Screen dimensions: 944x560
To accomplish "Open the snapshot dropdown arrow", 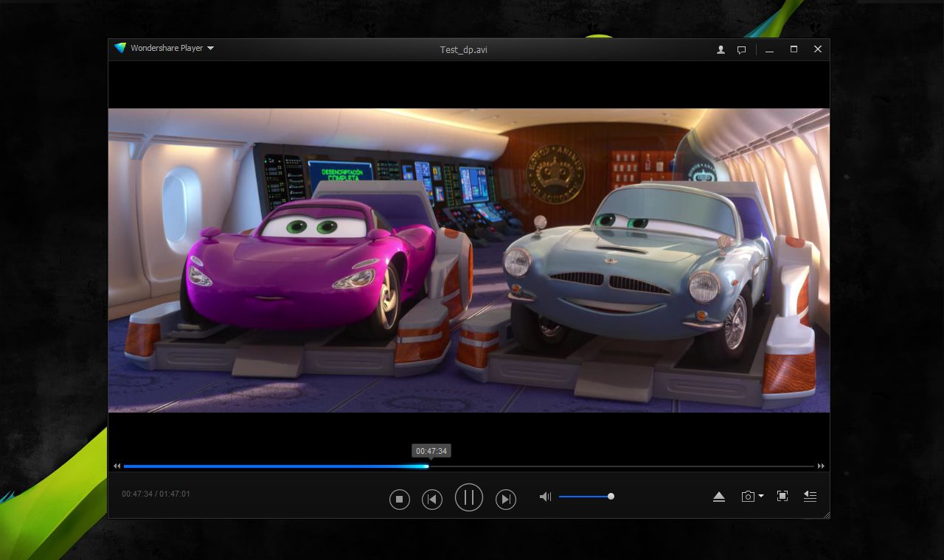I will [761, 497].
